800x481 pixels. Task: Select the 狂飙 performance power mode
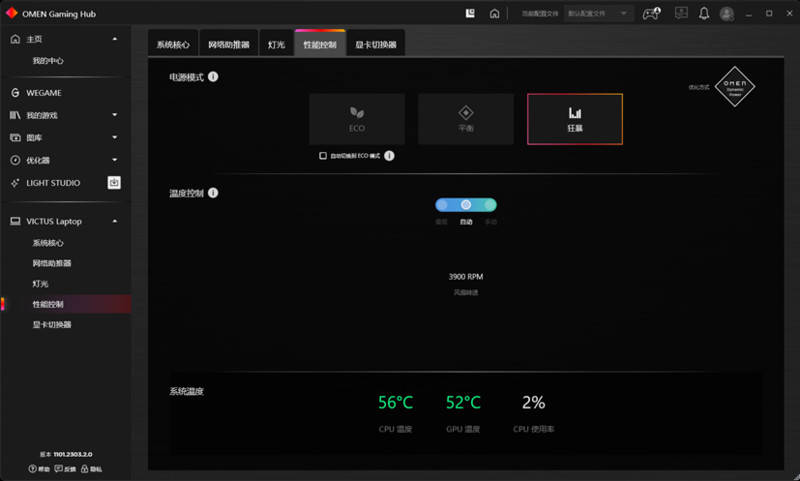575,119
